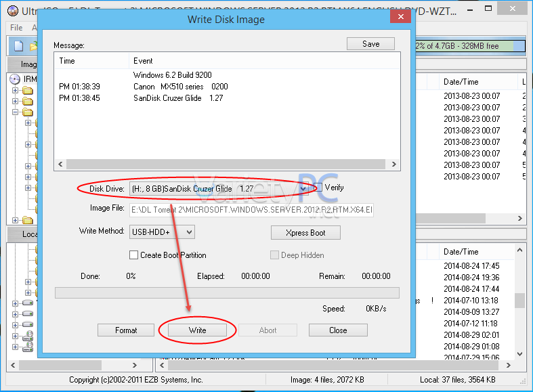Expand the first drive node in Local tree
The image size is (533, 392).
click(15, 303)
